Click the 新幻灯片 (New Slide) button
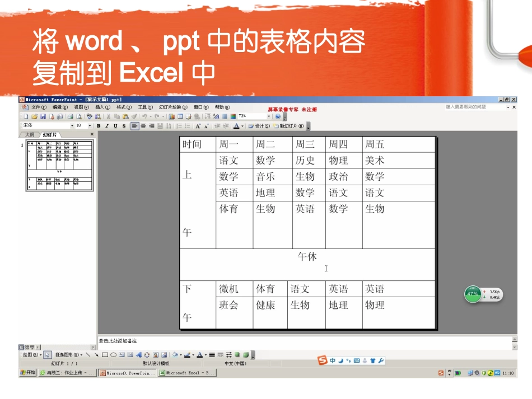532x399 pixels. (x=288, y=126)
